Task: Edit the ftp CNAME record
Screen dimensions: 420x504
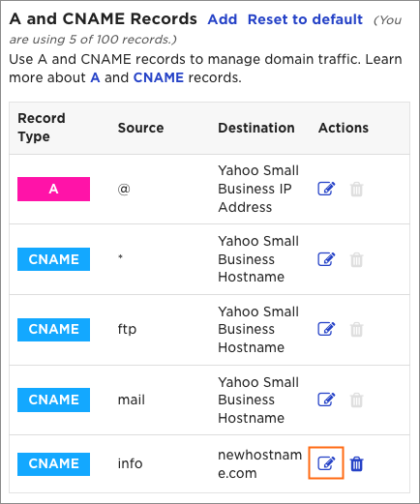Action: click(326, 329)
